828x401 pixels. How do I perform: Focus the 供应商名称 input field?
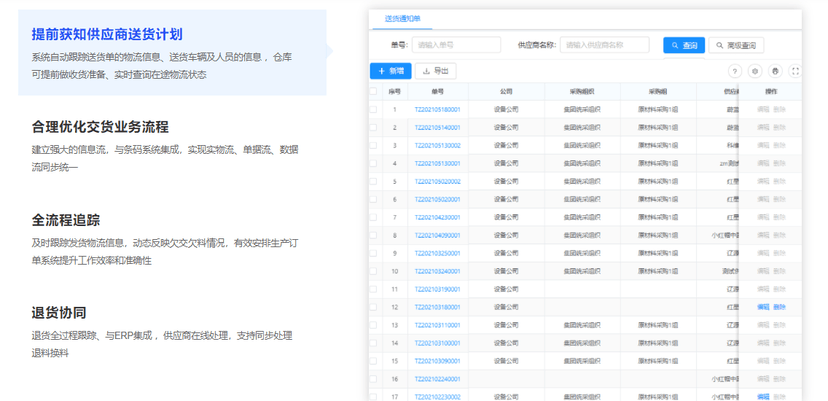605,45
